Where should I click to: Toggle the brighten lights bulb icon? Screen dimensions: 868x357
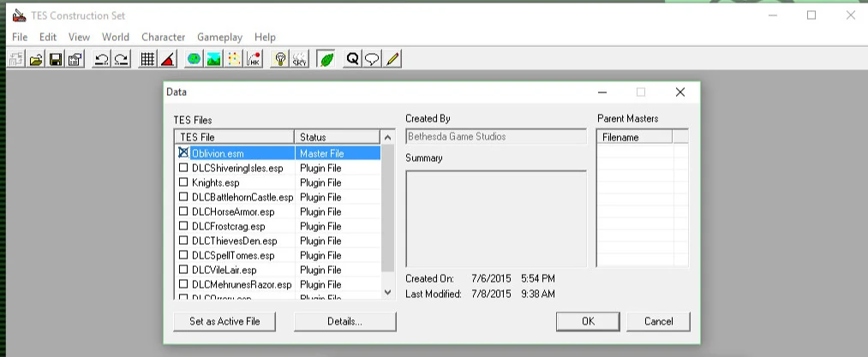[280, 59]
